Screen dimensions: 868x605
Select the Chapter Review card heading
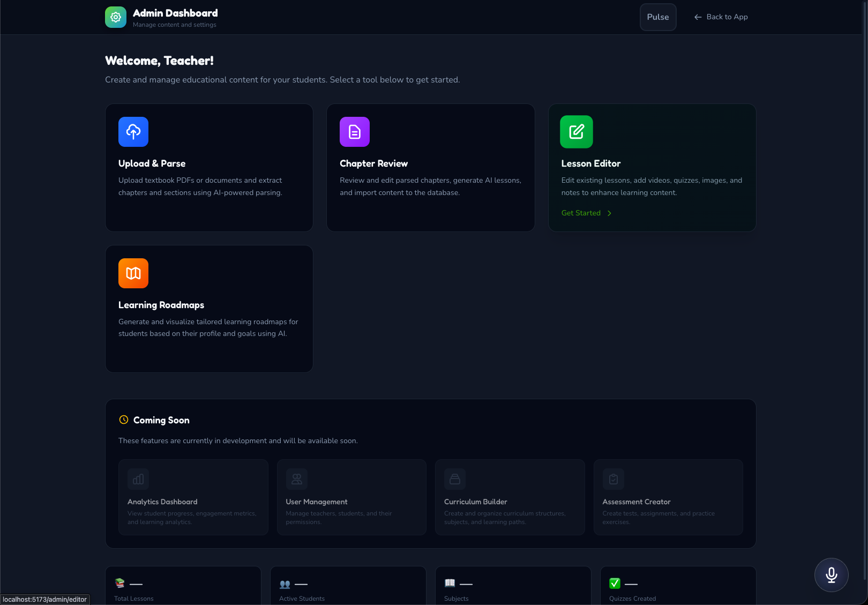tap(373, 163)
